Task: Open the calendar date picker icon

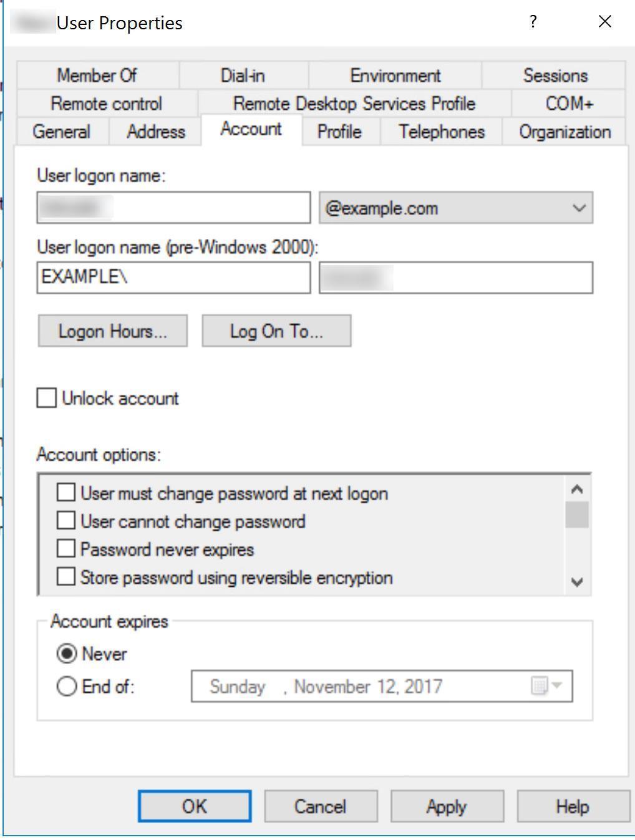Action: click(546, 686)
